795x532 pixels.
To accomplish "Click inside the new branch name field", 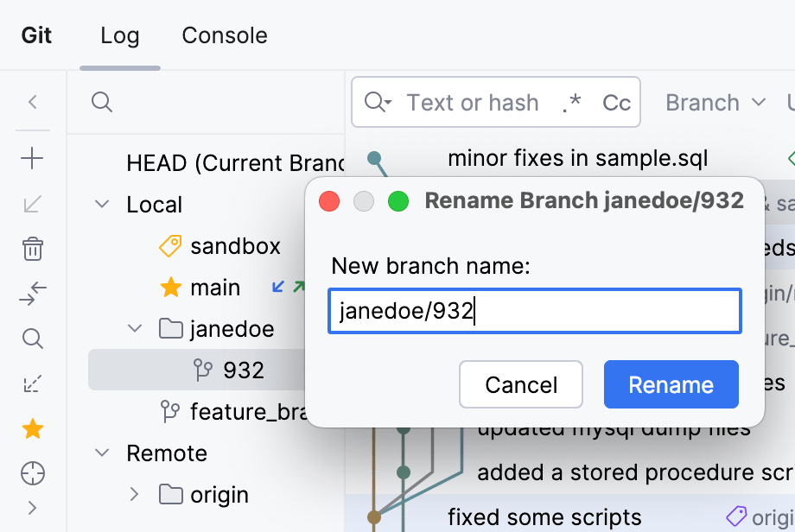I will pyautogui.click(x=534, y=311).
